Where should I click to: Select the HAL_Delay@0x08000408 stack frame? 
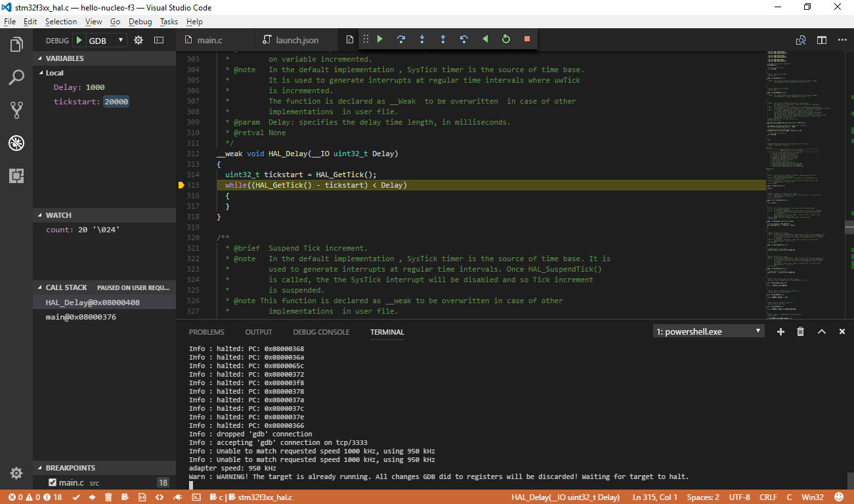coord(104,303)
